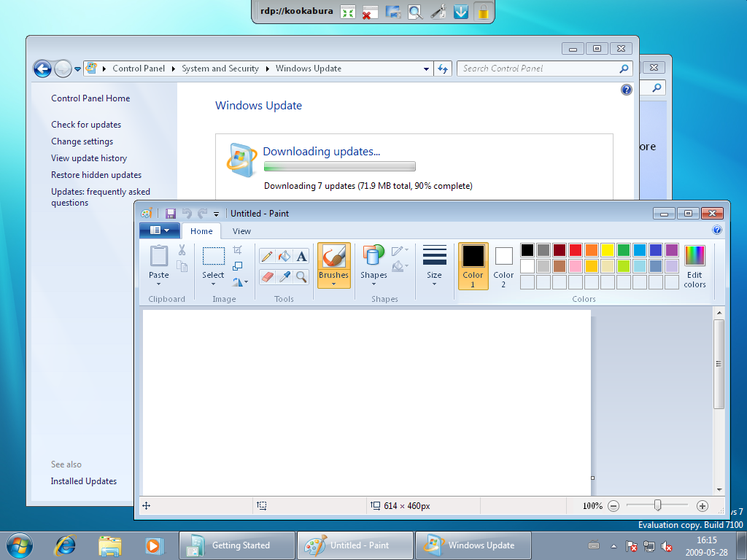
Task: Select the Eraser tool in Paint
Action: pyautogui.click(x=267, y=276)
